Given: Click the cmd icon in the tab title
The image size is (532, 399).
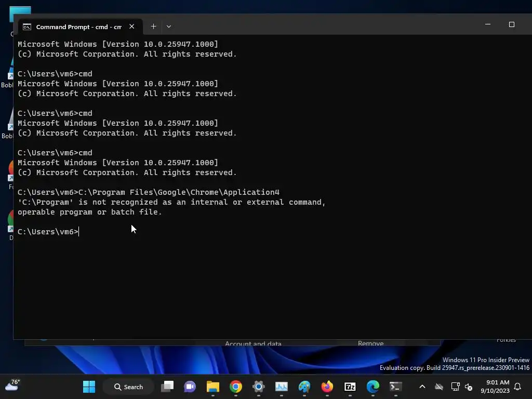Looking at the screenshot, I should click(x=27, y=27).
